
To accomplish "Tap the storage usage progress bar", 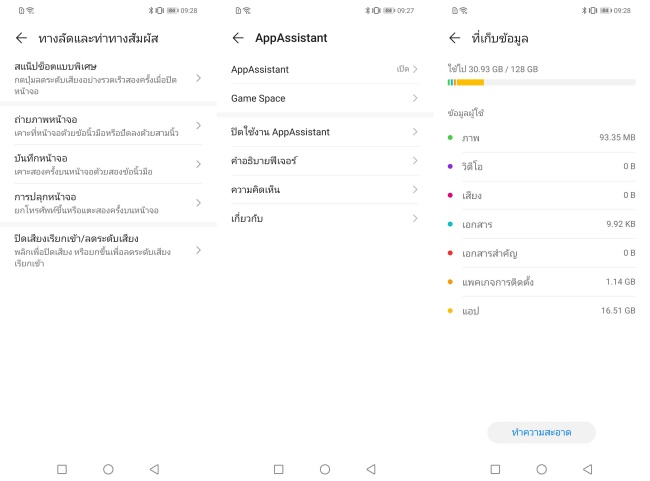I will tap(541, 83).
